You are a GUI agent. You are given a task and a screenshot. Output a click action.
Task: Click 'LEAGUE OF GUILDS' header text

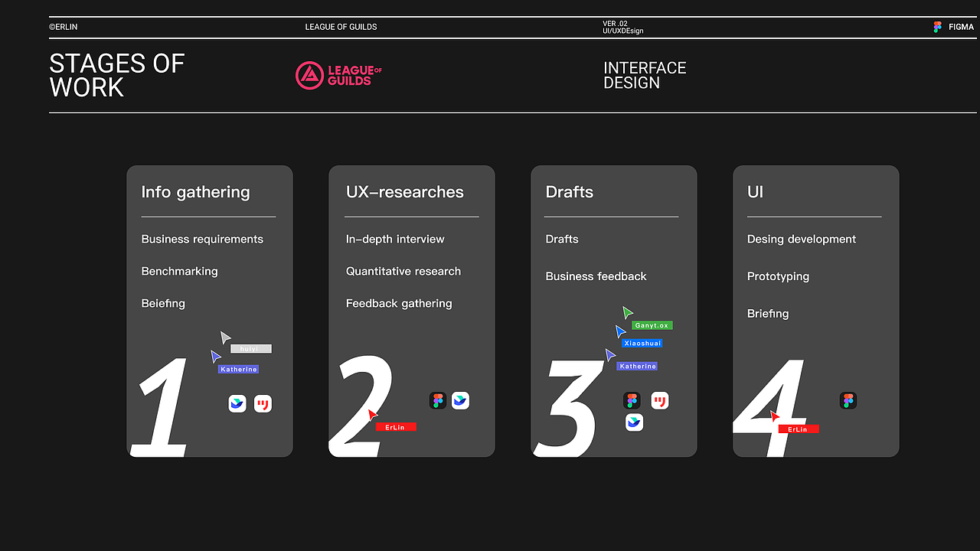tap(341, 27)
